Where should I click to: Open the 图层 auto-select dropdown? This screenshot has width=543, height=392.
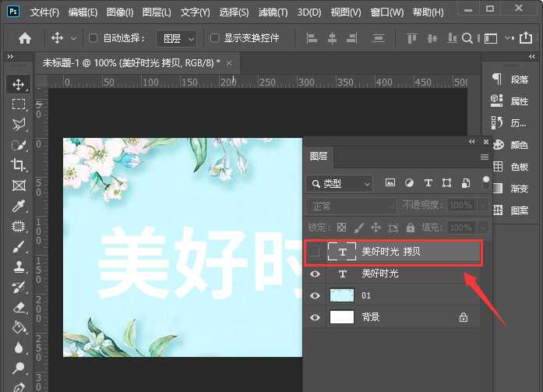point(178,38)
